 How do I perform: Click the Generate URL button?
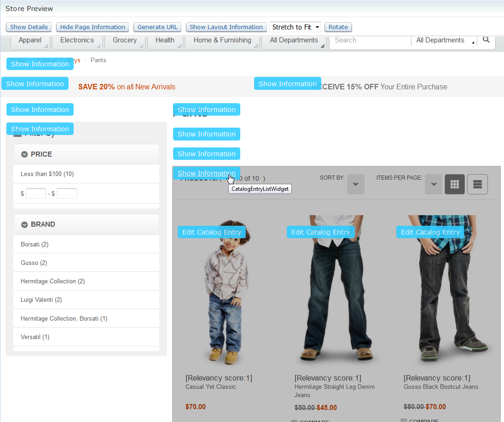click(x=157, y=27)
